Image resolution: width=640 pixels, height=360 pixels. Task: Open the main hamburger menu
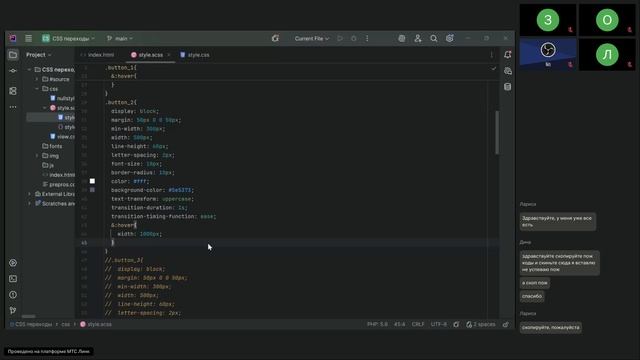point(28,38)
